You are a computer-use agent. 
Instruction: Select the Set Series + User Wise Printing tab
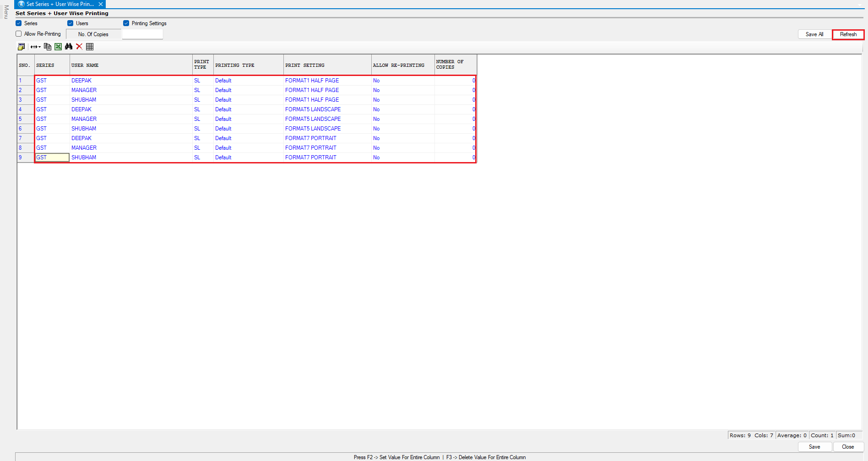tap(60, 4)
